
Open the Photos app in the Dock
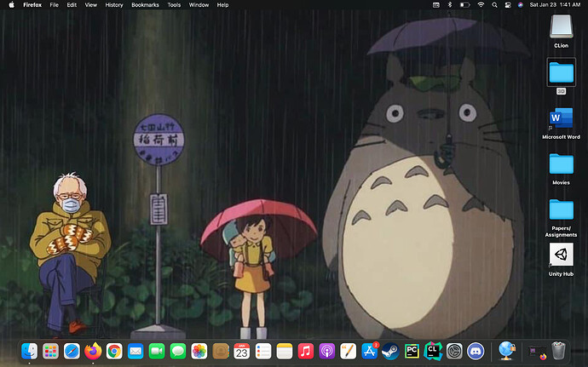[x=199, y=352]
